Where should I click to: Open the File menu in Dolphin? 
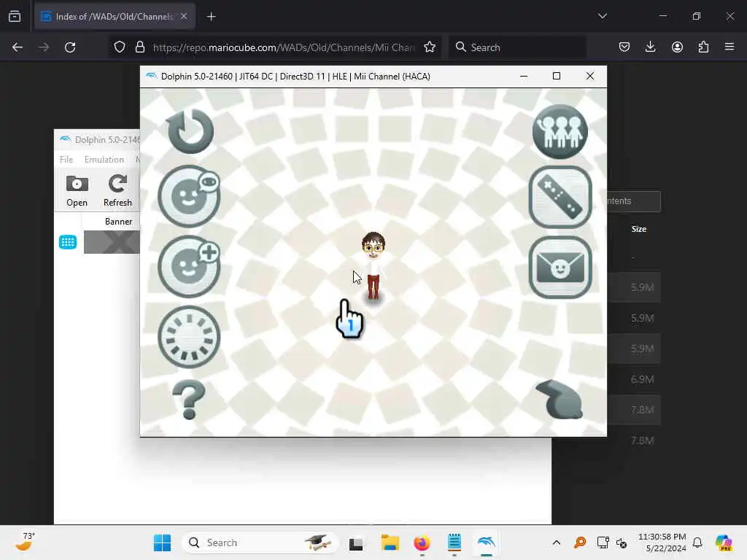66,160
